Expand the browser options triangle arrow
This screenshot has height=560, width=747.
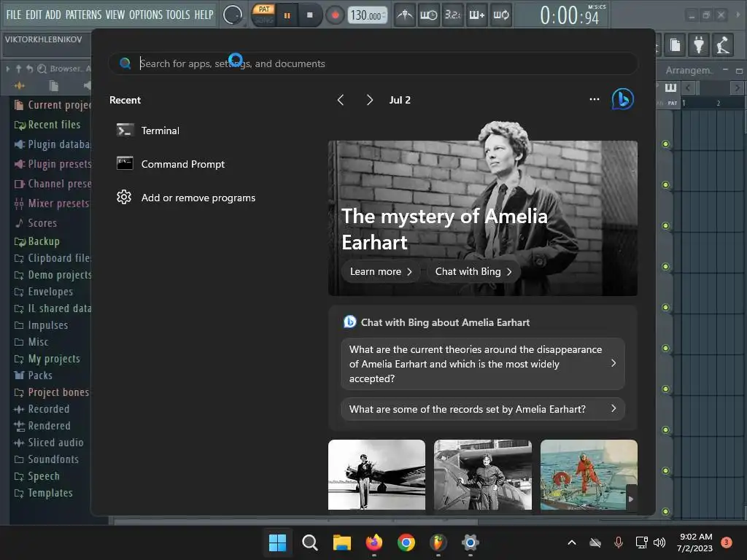(7, 69)
